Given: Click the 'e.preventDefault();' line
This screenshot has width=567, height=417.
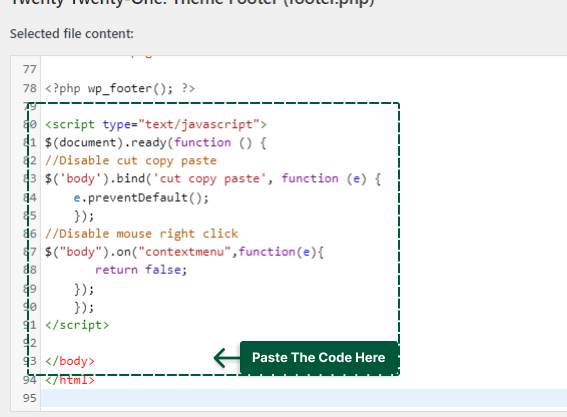Looking at the screenshot, I should click(x=141, y=197).
